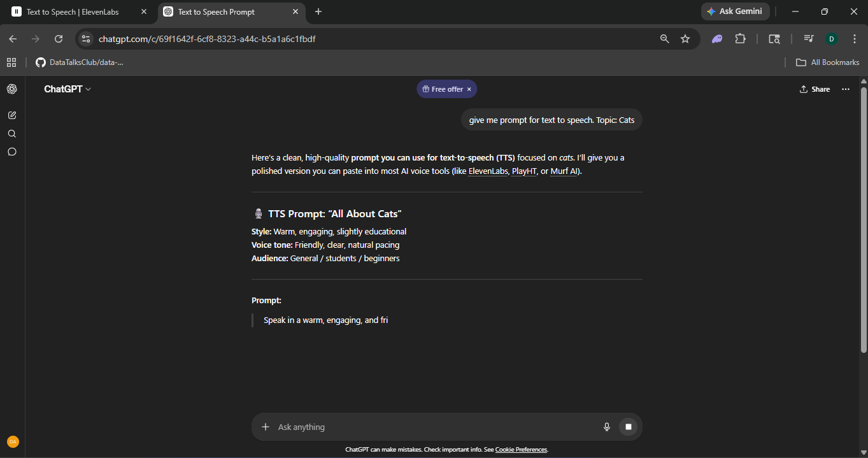Go back in browser history
868x458 pixels.
[13, 39]
